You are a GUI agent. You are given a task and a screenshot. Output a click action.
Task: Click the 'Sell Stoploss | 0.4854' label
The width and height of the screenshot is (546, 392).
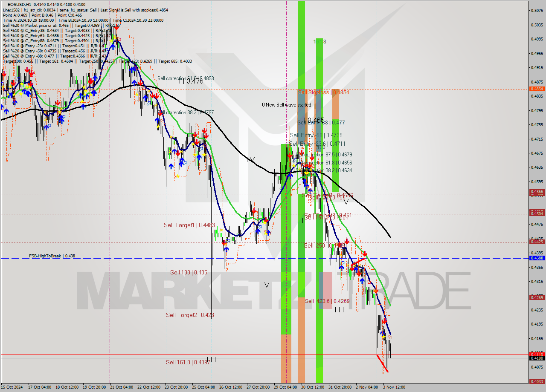(x=323, y=92)
